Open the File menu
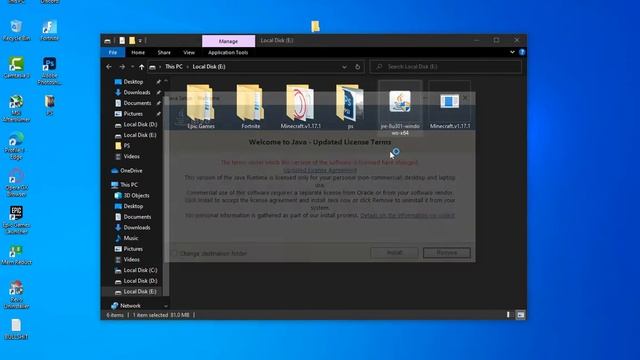This screenshot has height=360, width=640. pyautogui.click(x=113, y=52)
